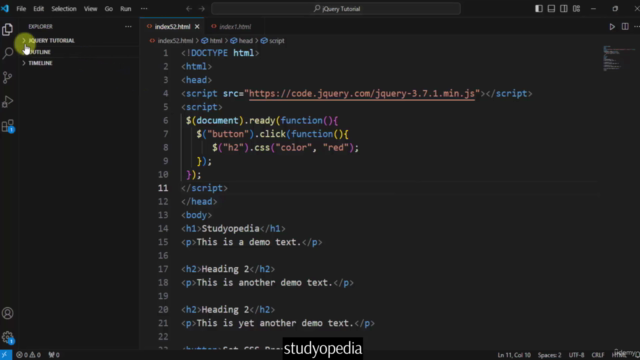Click the EXPLORER panel title

[40, 27]
